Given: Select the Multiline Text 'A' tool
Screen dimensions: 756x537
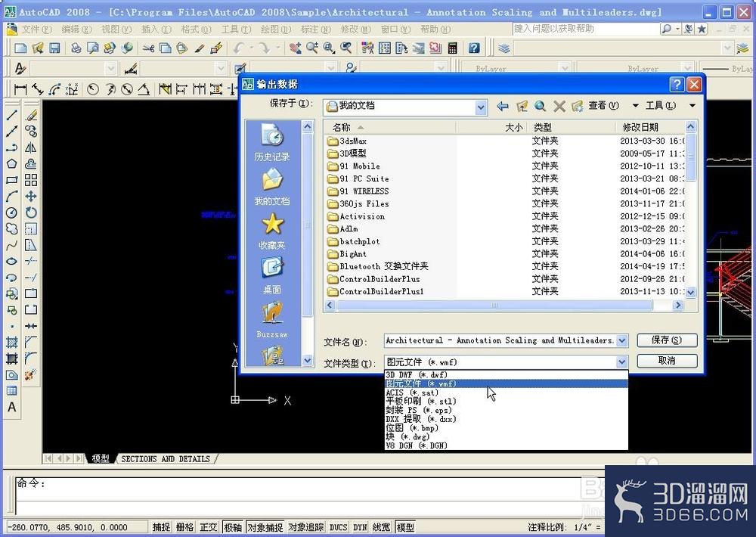Looking at the screenshot, I should (x=12, y=407).
